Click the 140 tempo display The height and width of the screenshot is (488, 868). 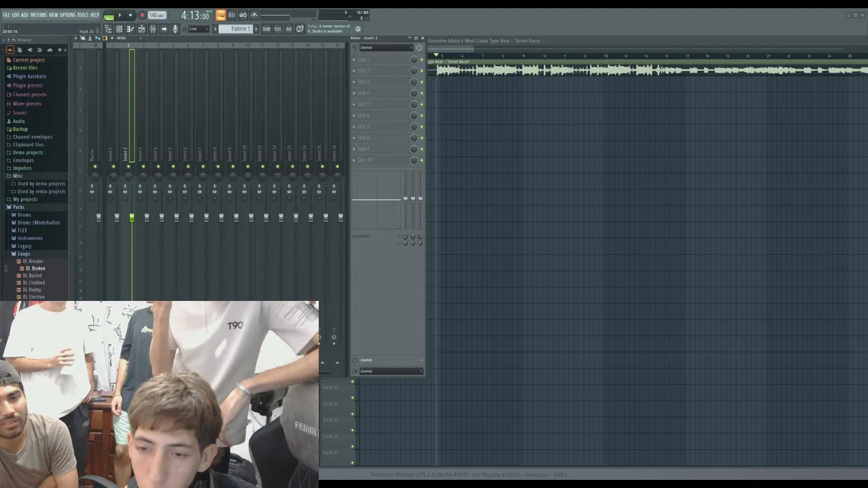(157, 15)
